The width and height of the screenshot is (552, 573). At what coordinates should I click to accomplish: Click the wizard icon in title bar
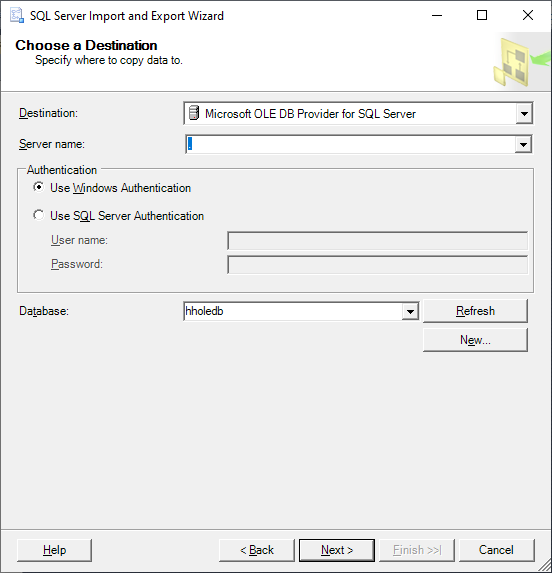coord(17,16)
